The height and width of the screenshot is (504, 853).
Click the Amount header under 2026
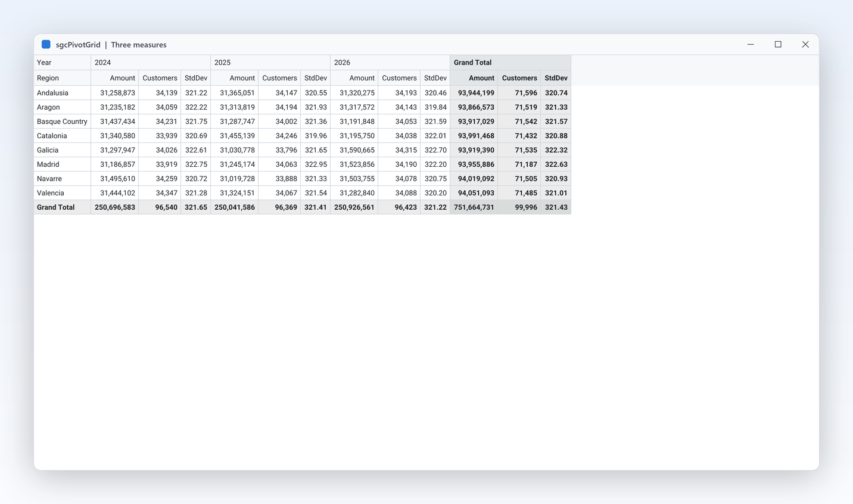point(354,78)
